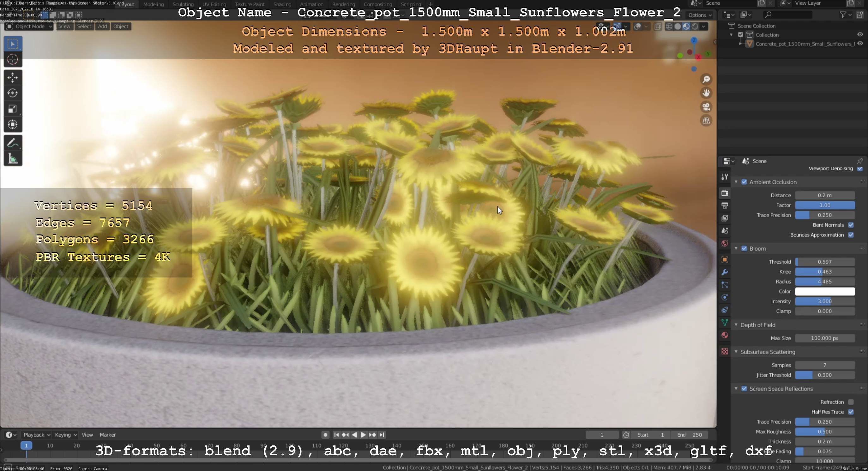Activate the 3D Cursor tool

click(x=13, y=59)
